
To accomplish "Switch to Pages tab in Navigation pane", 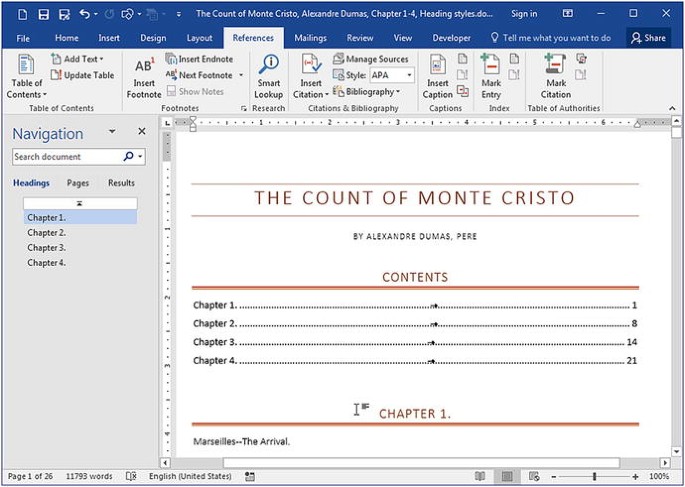I will coord(78,183).
